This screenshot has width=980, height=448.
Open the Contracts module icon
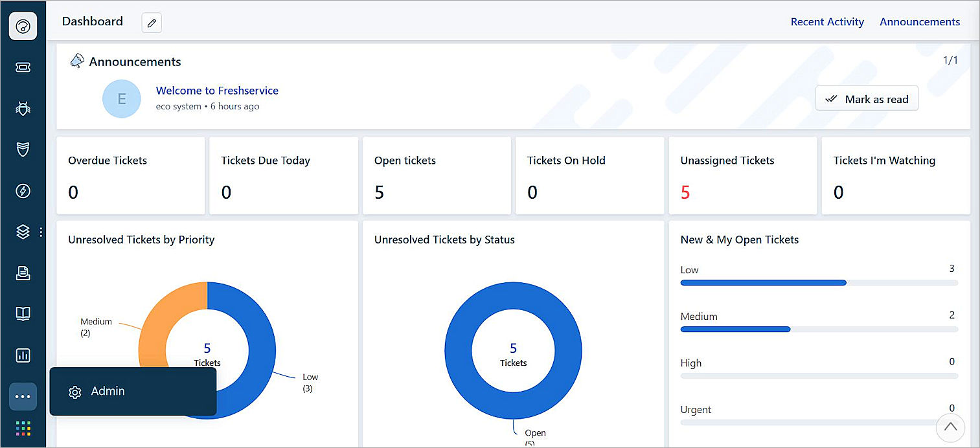(x=23, y=273)
